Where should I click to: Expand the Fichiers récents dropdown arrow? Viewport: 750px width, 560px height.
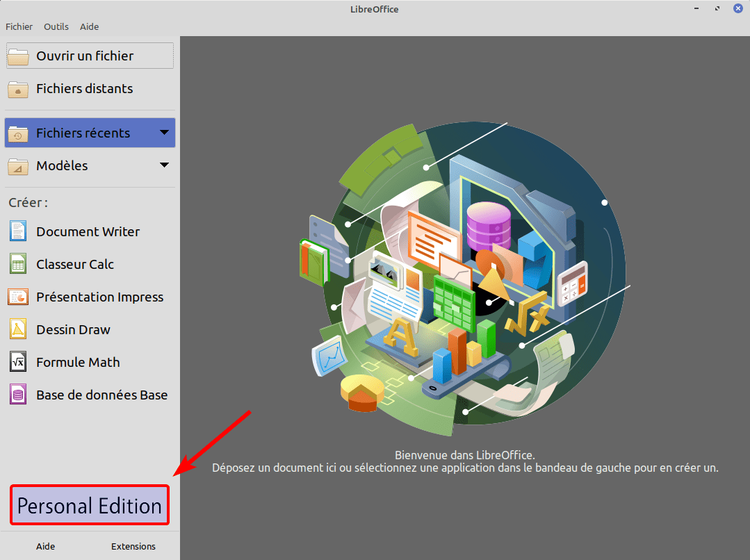(x=164, y=133)
